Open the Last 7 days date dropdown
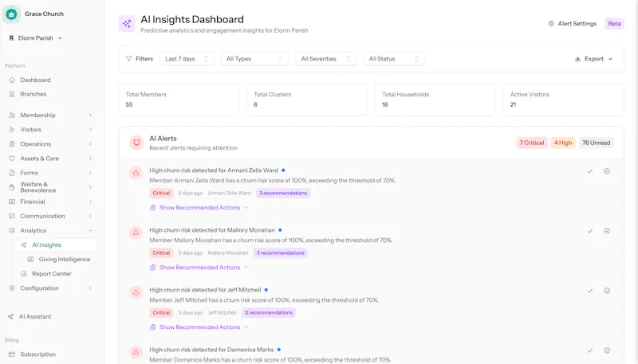Screen dimensions: 638x364 (187, 59)
